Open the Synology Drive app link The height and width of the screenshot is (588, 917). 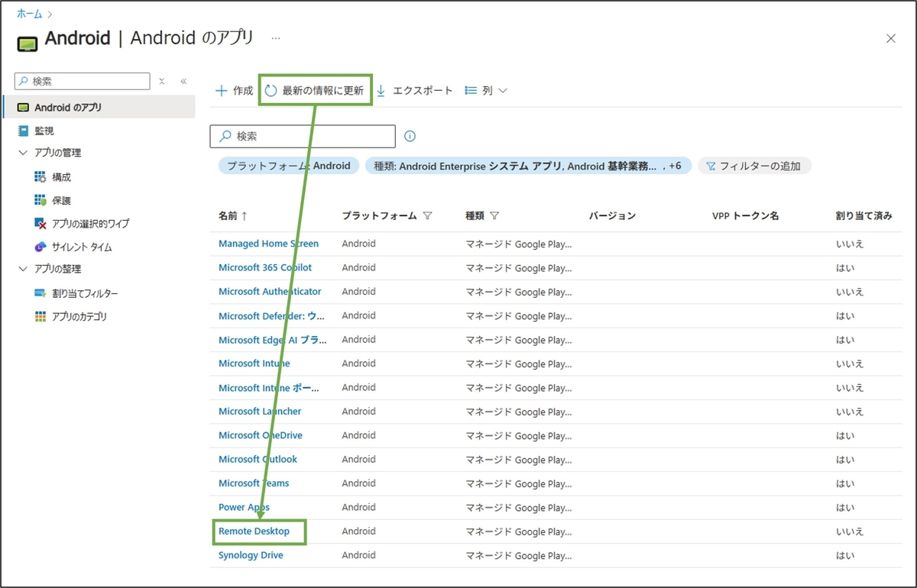(251, 555)
